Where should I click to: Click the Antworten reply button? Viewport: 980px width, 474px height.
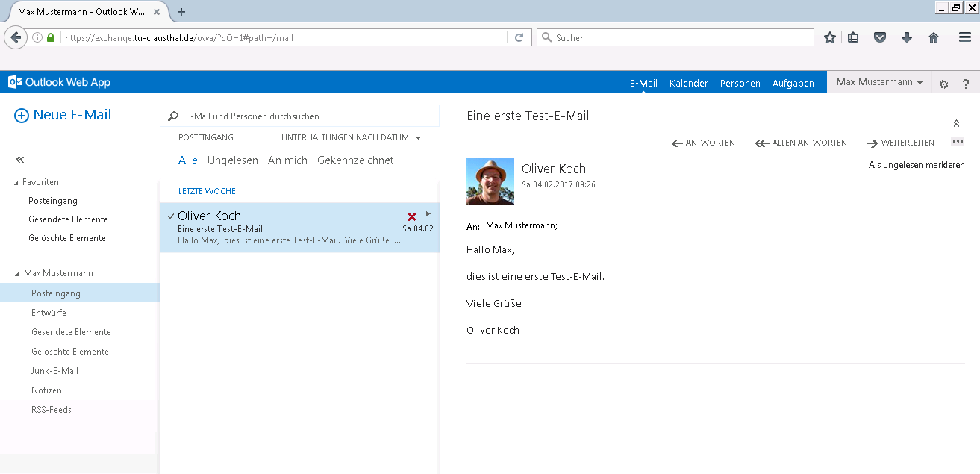pyautogui.click(x=703, y=143)
